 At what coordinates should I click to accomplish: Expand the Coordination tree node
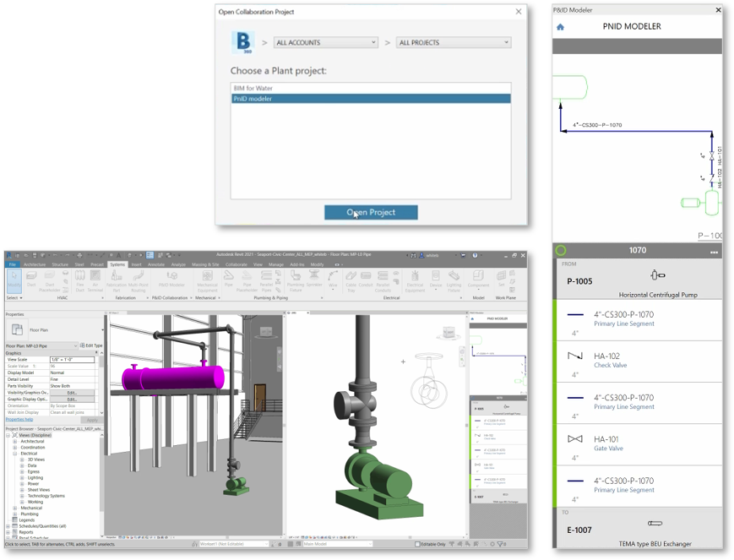[x=15, y=448]
